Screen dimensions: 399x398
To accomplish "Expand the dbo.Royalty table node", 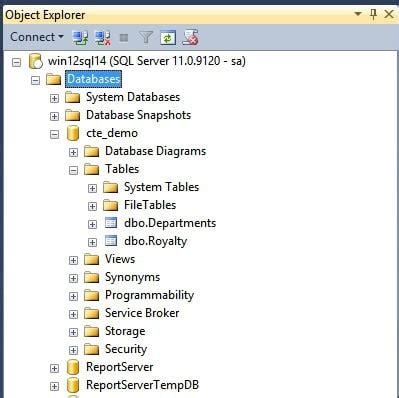I will point(92,242).
